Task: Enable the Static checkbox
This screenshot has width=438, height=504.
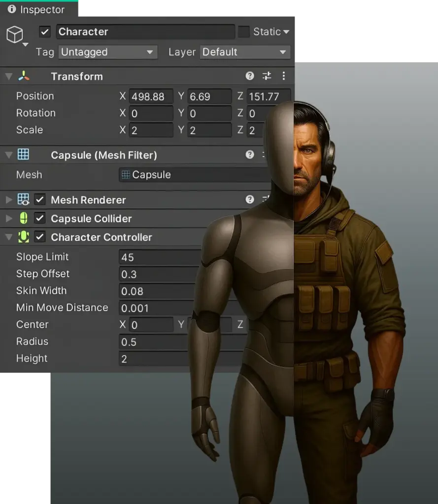Action: click(243, 32)
